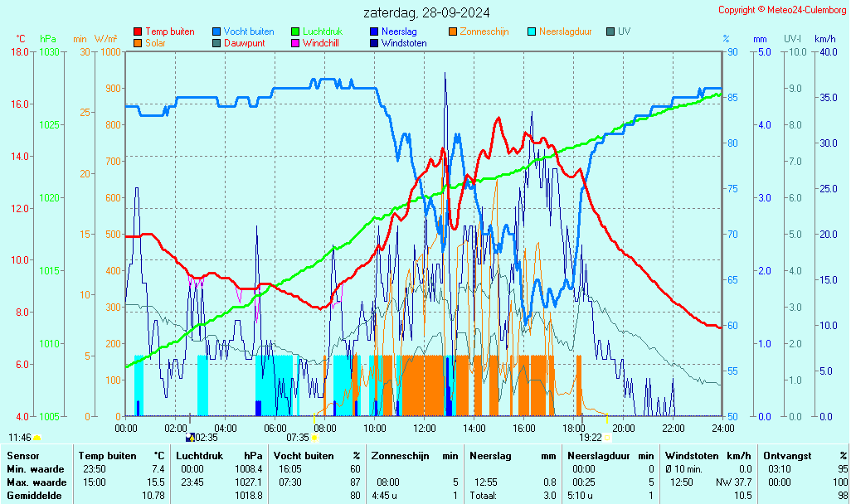
Task: Click the Neerslag legend label
Action: pos(399,31)
